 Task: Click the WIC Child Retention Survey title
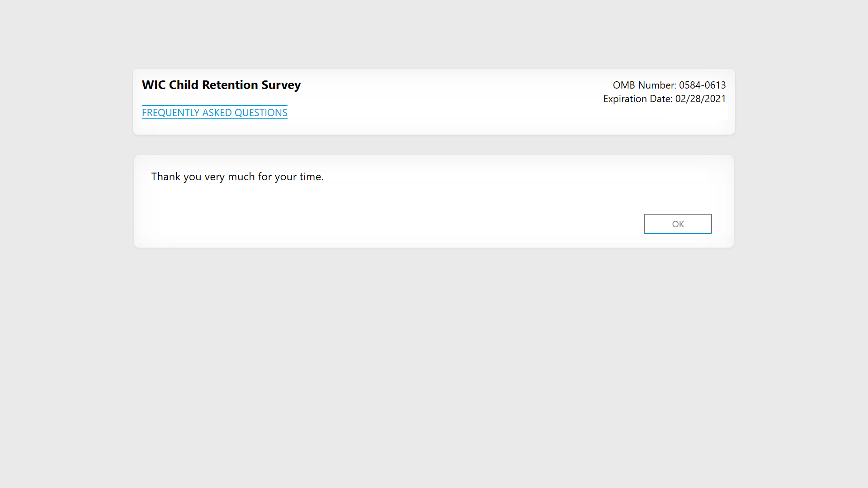(x=221, y=85)
